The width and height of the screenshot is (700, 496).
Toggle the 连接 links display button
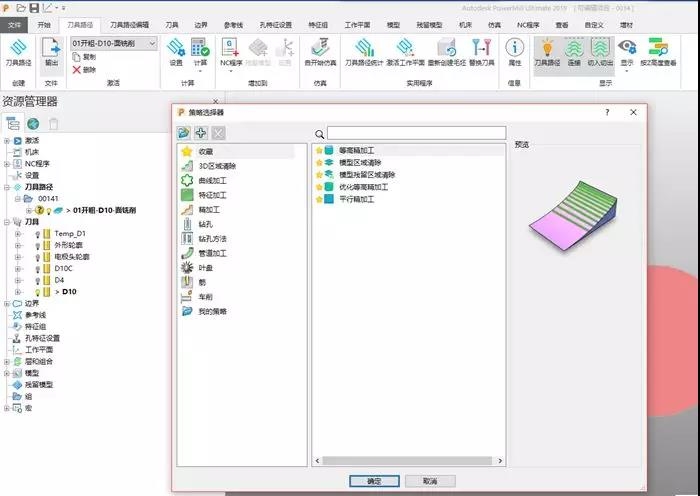[574, 53]
